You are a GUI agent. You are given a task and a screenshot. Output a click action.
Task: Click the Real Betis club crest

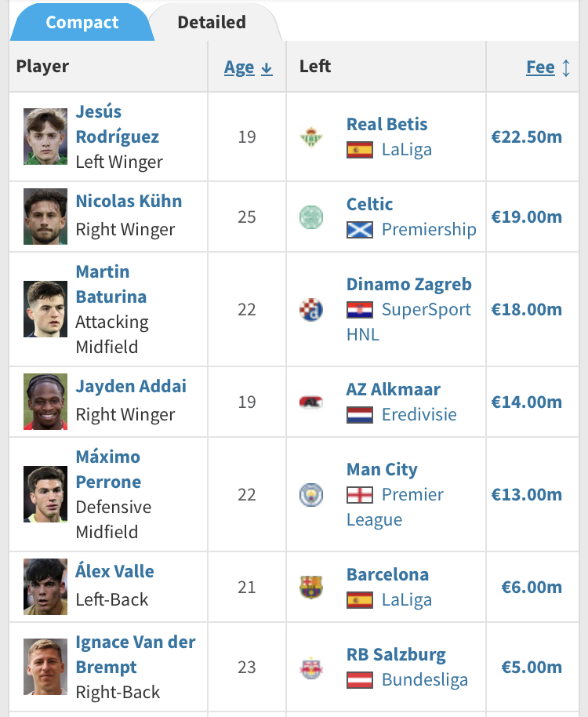click(x=311, y=136)
